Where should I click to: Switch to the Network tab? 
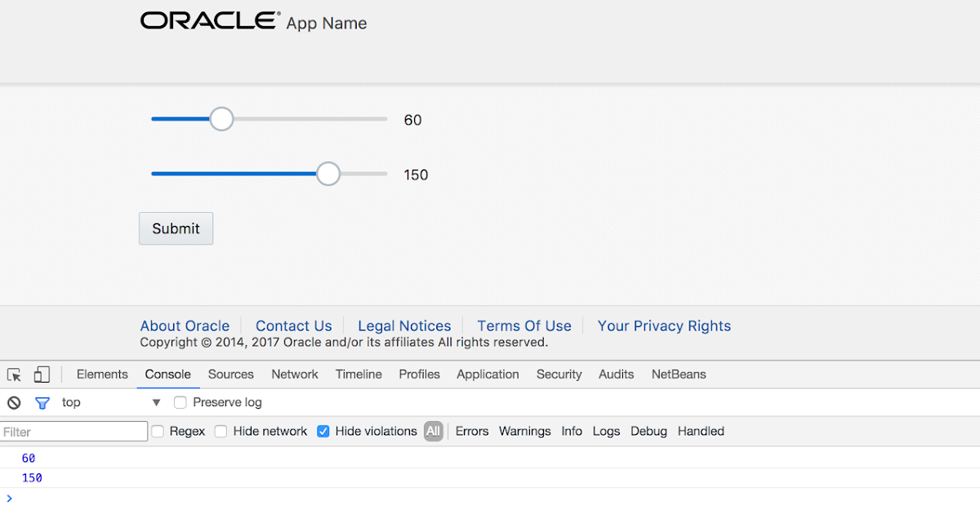[294, 374]
